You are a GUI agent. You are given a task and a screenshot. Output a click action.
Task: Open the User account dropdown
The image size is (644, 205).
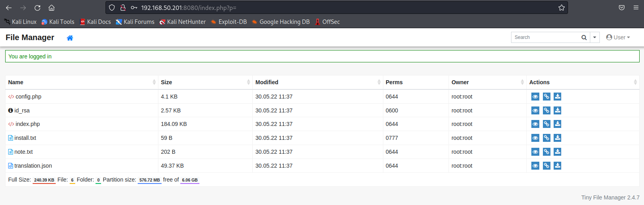(618, 37)
